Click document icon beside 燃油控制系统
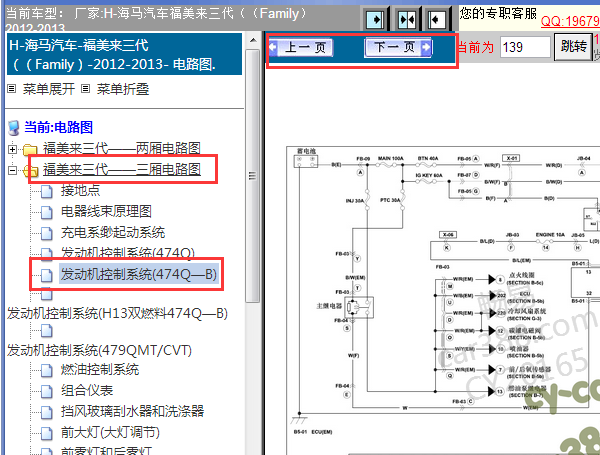Screen dimensions: 600x455 [47, 370]
